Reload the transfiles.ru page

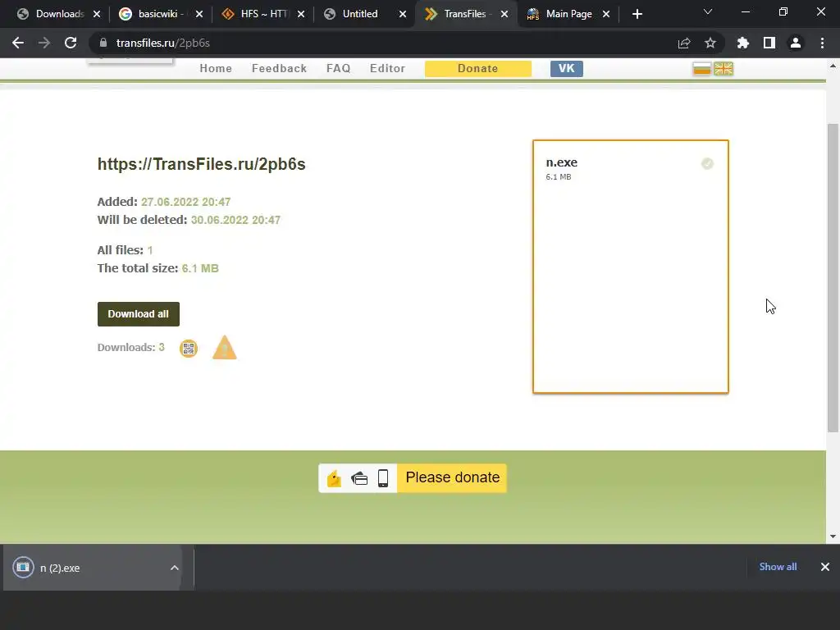(x=71, y=43)
